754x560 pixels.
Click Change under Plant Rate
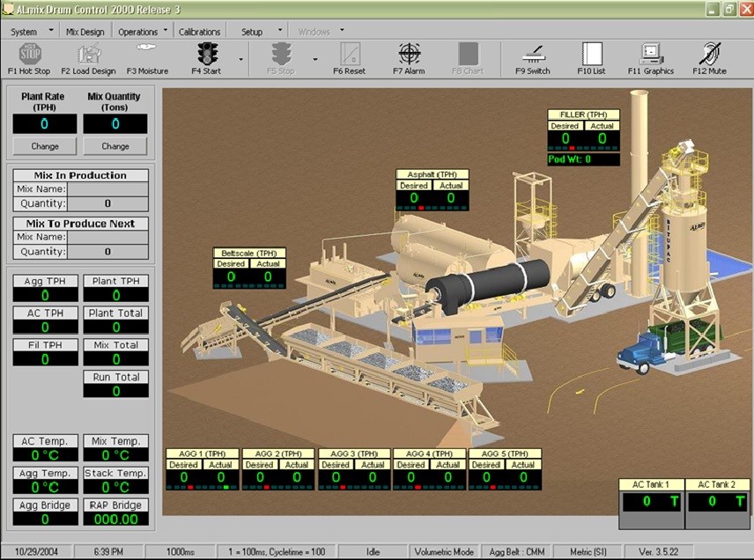[44, 146]
